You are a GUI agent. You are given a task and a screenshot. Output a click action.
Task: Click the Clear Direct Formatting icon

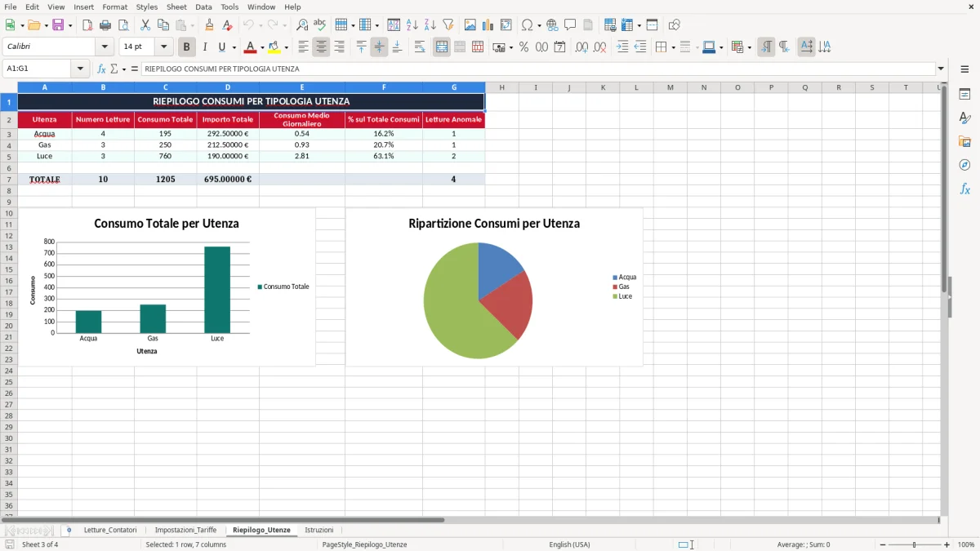point(228,25)
